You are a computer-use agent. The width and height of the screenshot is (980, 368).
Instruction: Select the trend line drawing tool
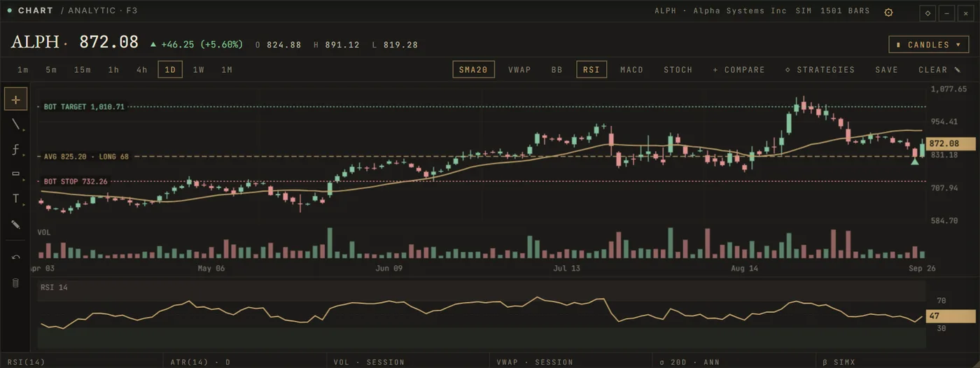[16, 125]
